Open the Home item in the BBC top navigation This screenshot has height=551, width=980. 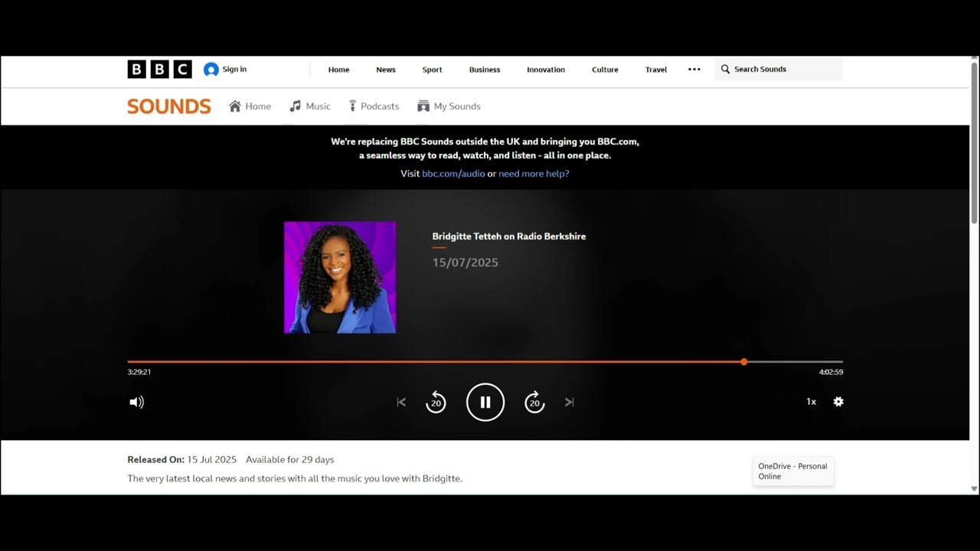pos(338,70)
